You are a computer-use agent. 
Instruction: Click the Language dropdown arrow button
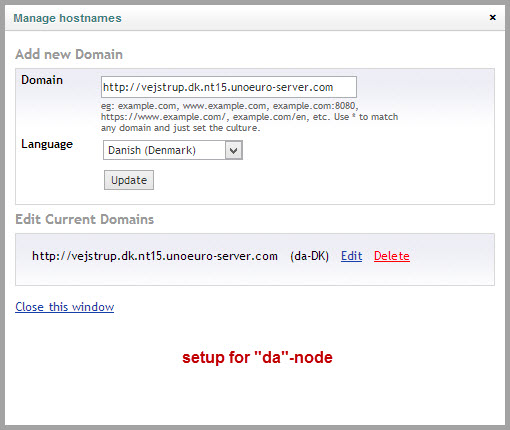tap(234, 150)
